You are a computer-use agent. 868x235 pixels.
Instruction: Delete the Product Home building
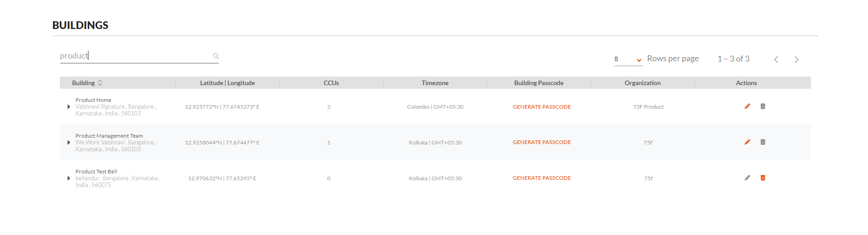tap(763, 106)
